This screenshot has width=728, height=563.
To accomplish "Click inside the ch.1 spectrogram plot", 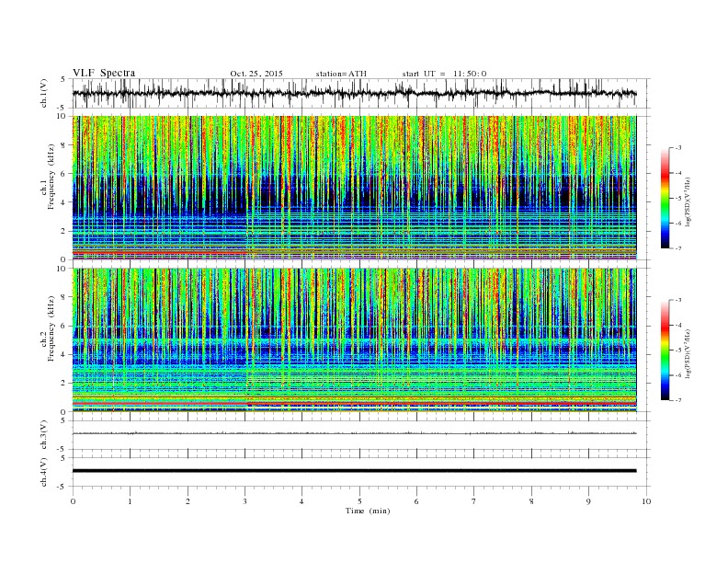I will click(x=354, y=188).
